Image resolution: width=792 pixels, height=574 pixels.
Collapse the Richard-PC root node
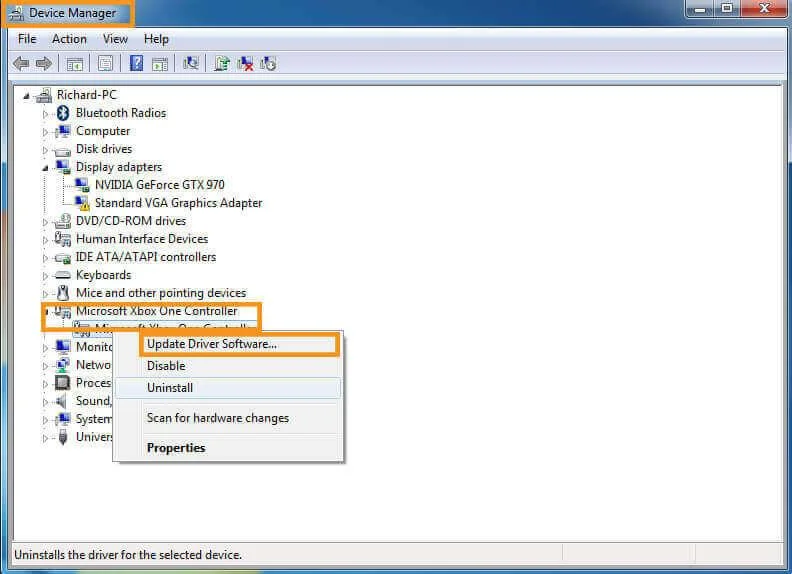[x=26, y=95]
